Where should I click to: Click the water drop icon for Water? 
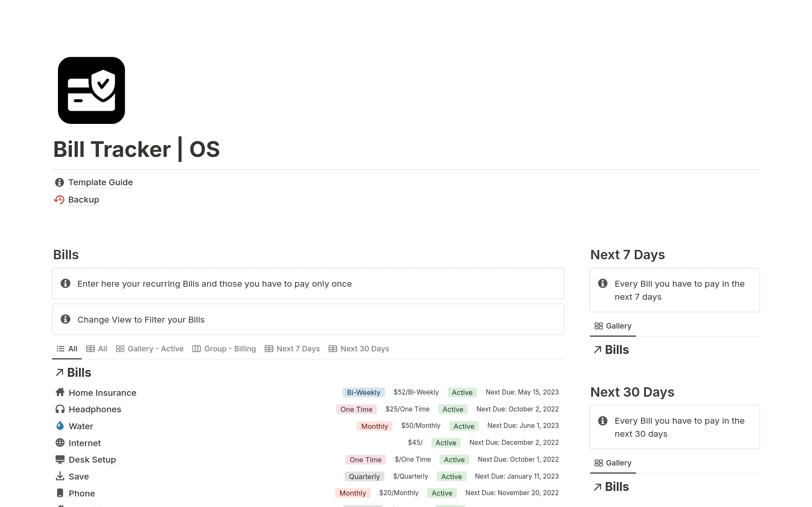[60, 425]
